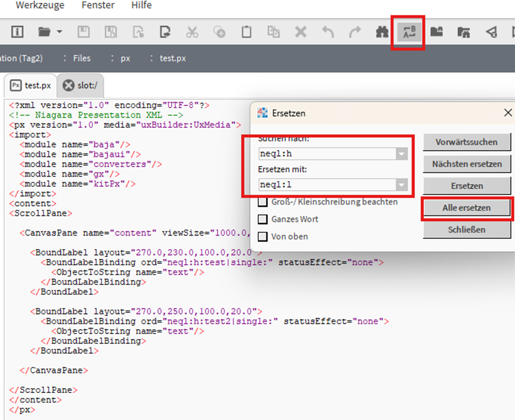Click the Px icon on test.px tab
515x420 pixels.
point(16,85)
